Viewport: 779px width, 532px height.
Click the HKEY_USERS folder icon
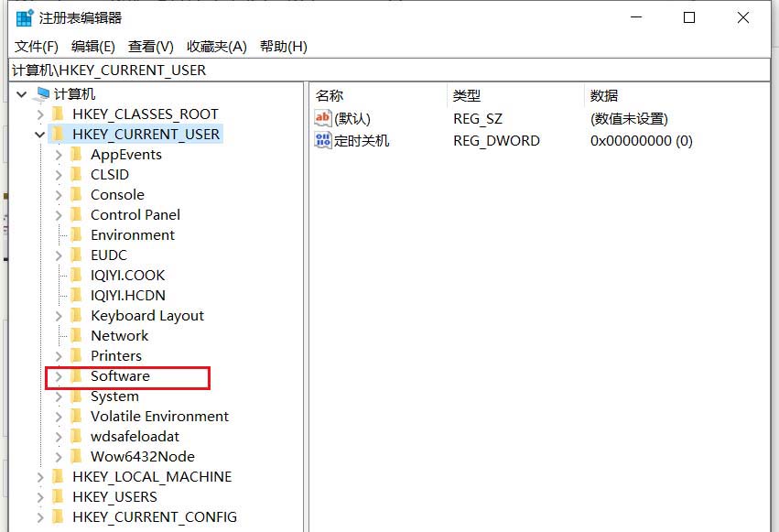tap(58, 496)
